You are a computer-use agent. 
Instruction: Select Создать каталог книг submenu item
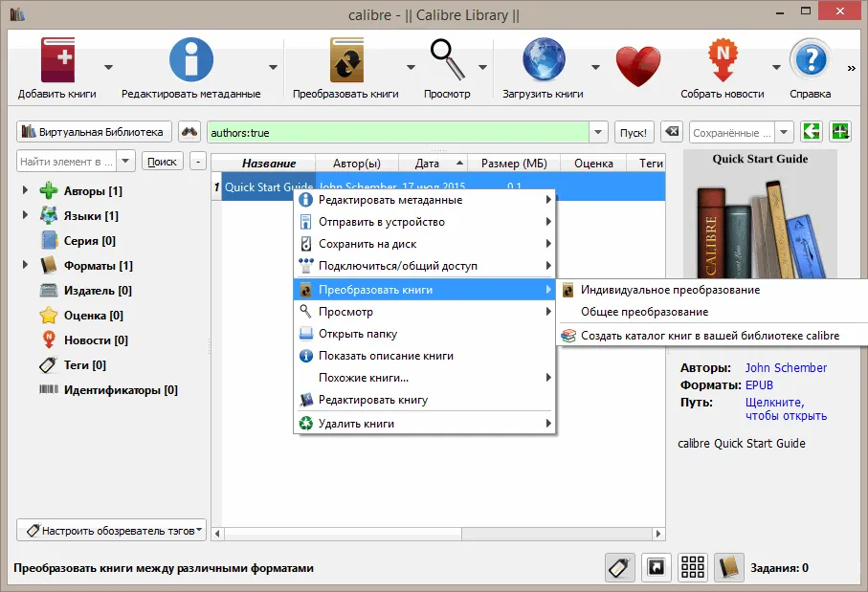click(x=712, y=336)
